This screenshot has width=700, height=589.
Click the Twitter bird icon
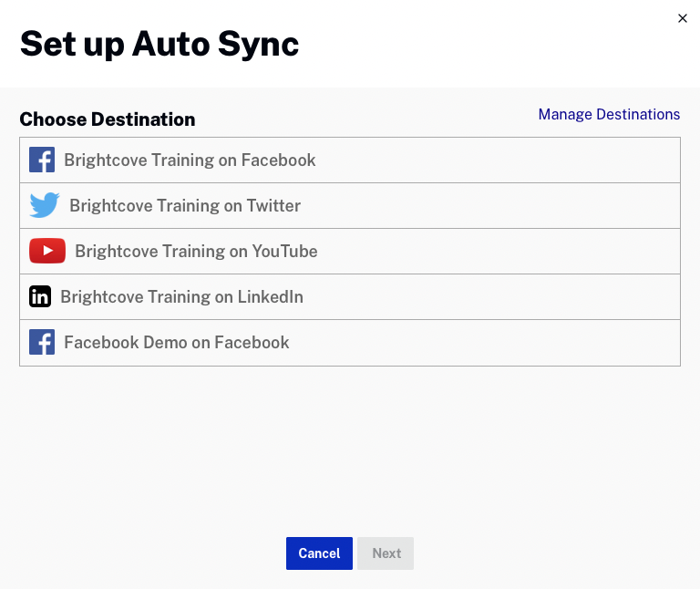pos(45,206)
